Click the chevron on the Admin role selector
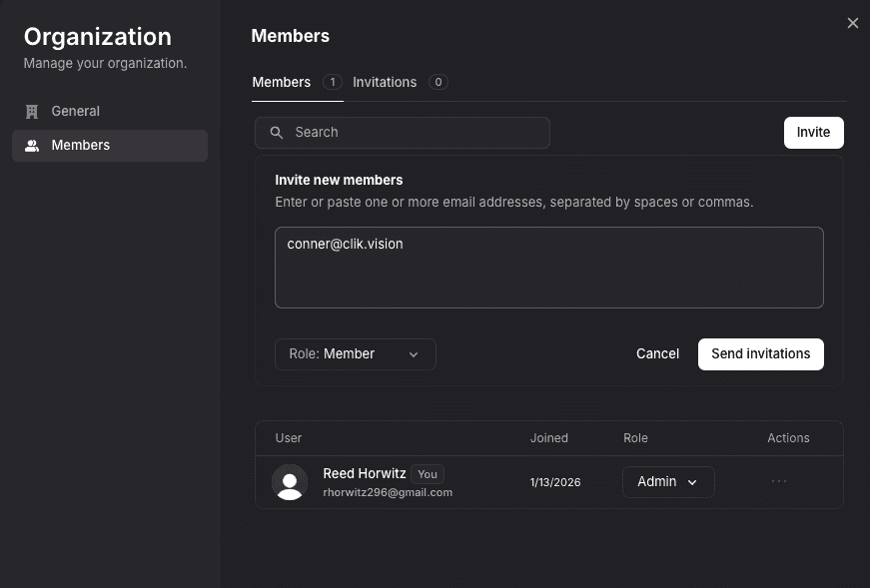Image resolution: width=870 pixels, height=588 pixels. click(x=692, y=482)
